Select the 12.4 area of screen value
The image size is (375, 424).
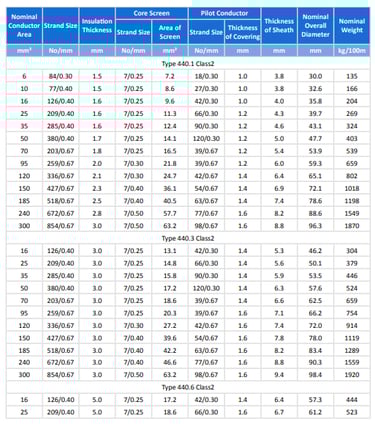point(170,126)
